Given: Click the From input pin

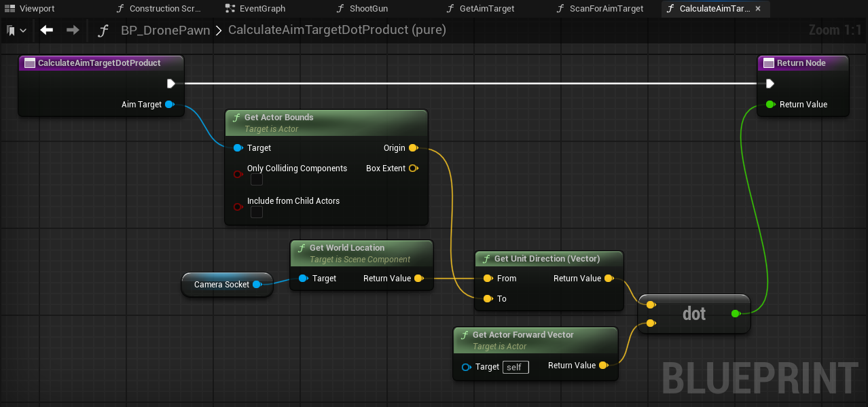Looking at the screenshot, I should 488,278.
